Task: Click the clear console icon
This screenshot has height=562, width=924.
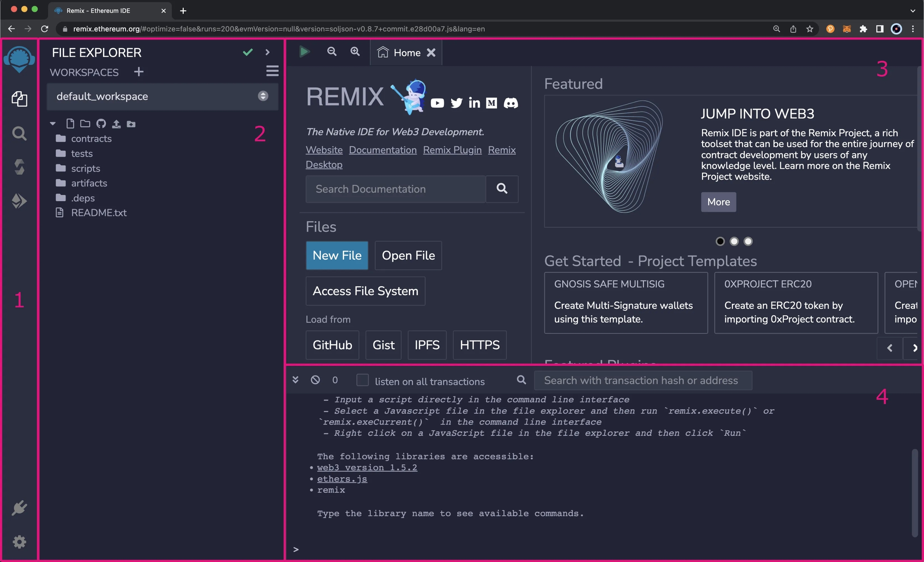Action: click(x=315, y=380)
